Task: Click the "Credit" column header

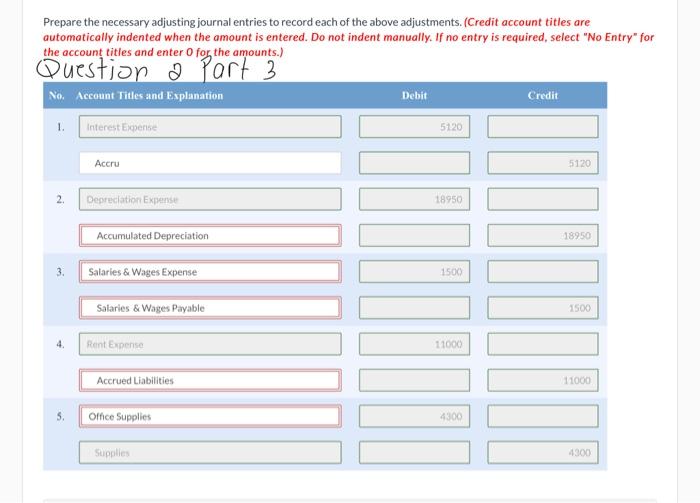Action: tap(543, 96)
